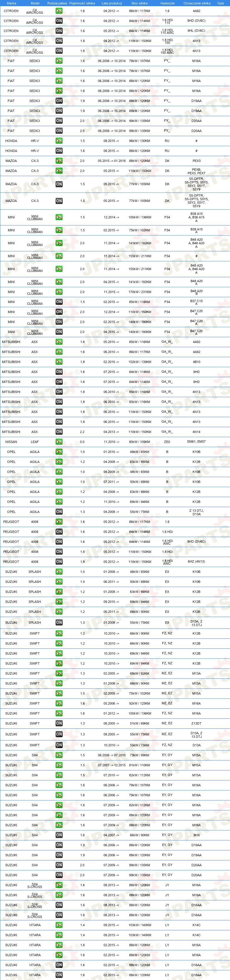Click petrol icon for Mini Clubman 75kW / 102KM
The height and width of the screenshot is (980, 230).
click(x=59, y=230)
